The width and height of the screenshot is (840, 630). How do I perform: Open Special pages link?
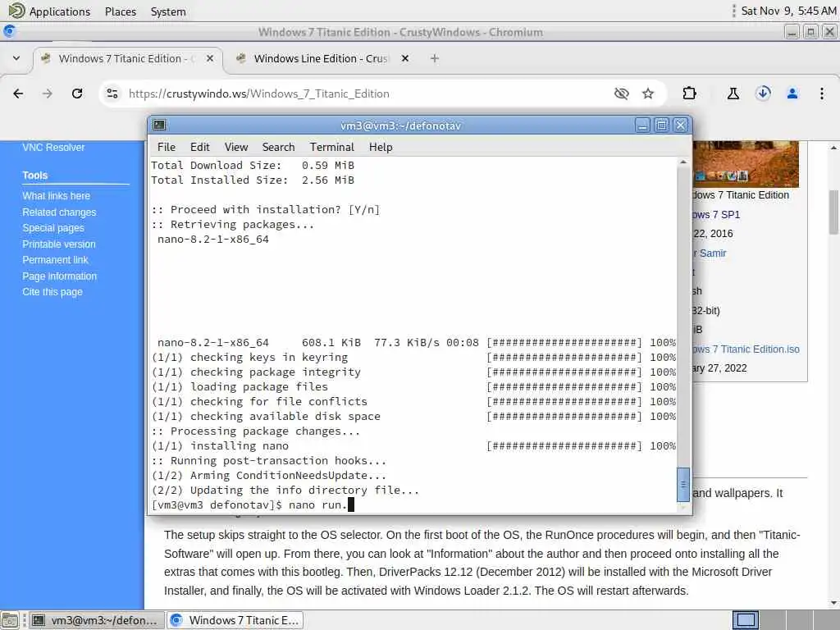(x=53, y=228)
